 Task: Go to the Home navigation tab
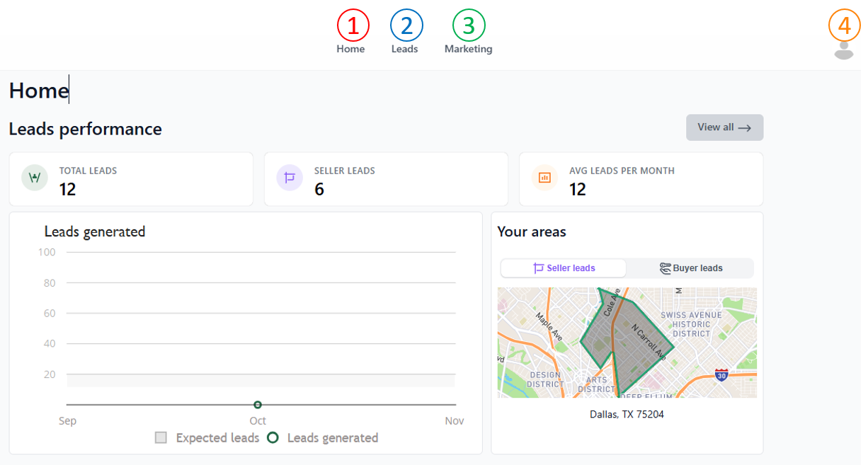point(350,50)
